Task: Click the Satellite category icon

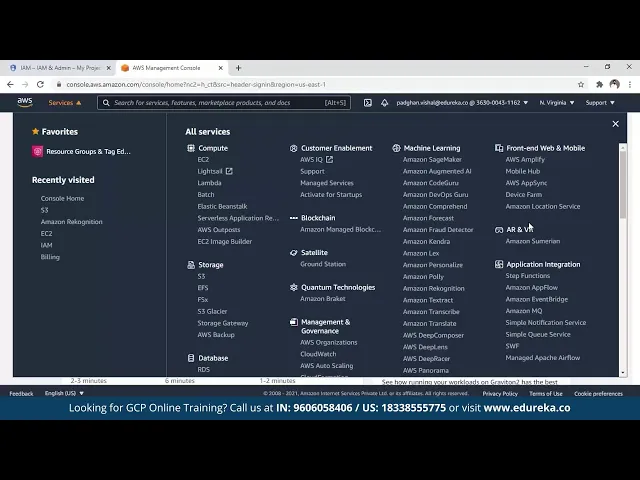Action: tap(293, 253)
